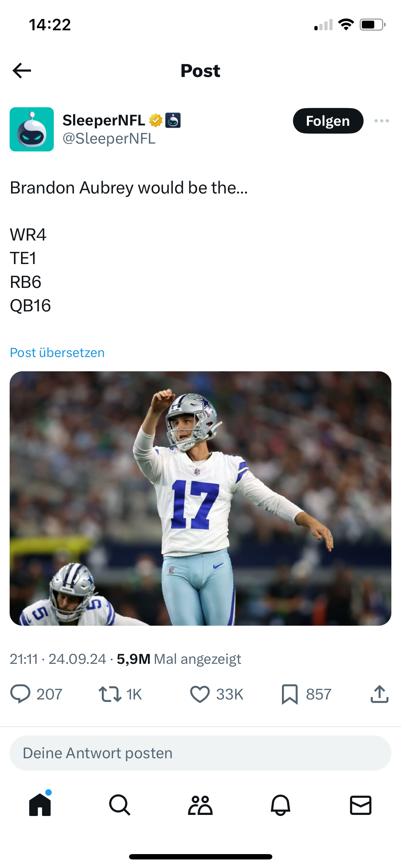Switch to the Search tab
Viewport: 401px width, 868px height.
point(120,805)
